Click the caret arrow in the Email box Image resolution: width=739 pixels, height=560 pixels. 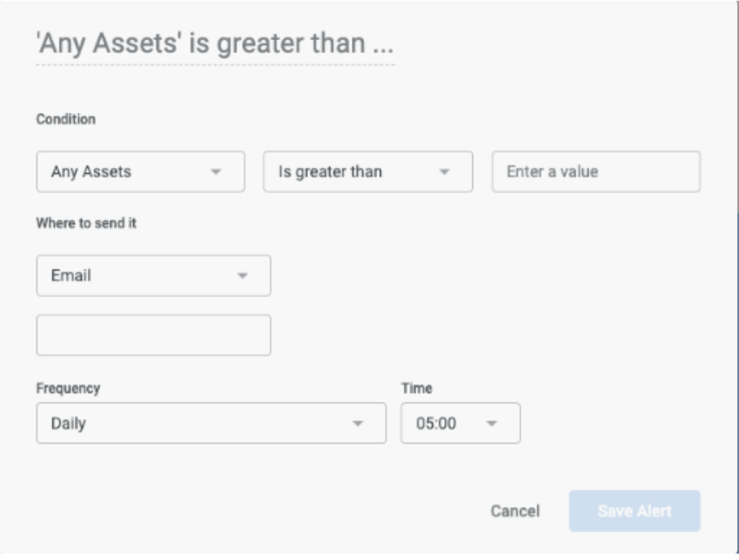click(x=243, y=276)
